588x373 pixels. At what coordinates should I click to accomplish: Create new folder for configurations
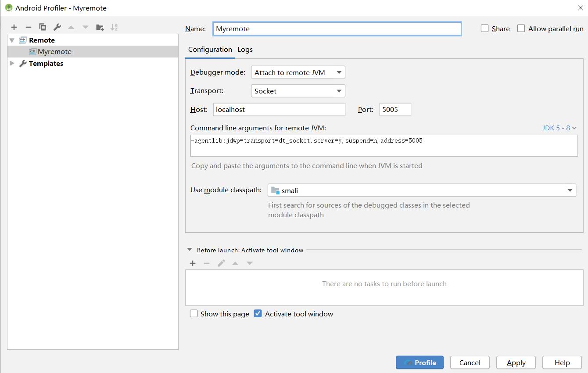pyautogui.click(x=100, y=27)
